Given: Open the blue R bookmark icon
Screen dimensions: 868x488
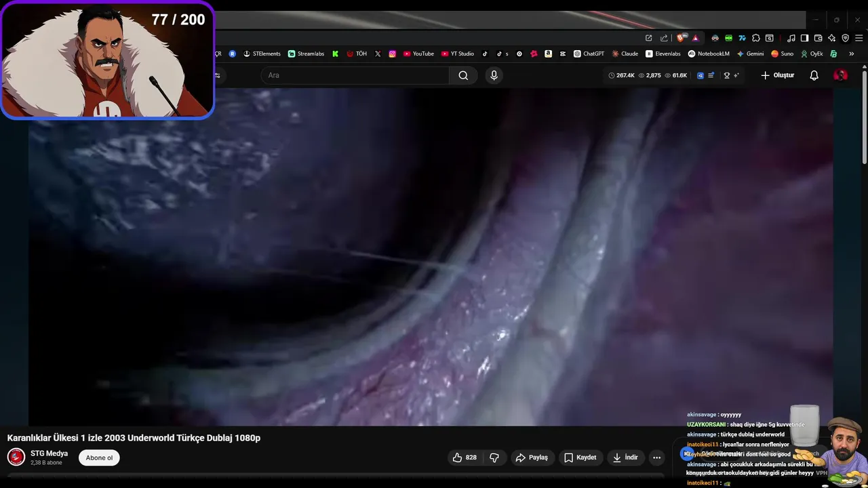Looking at the screenshot, I should click(x=233, y=54).
